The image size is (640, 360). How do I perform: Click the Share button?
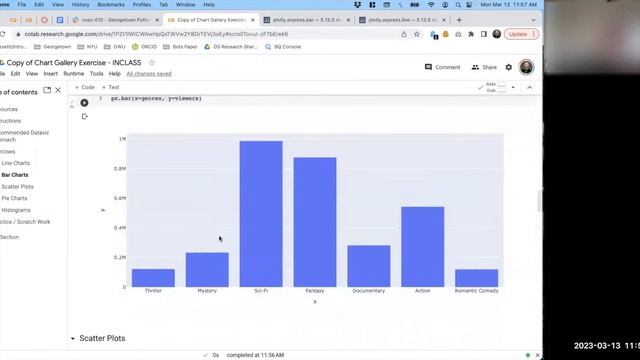click(x=484, y=67)
